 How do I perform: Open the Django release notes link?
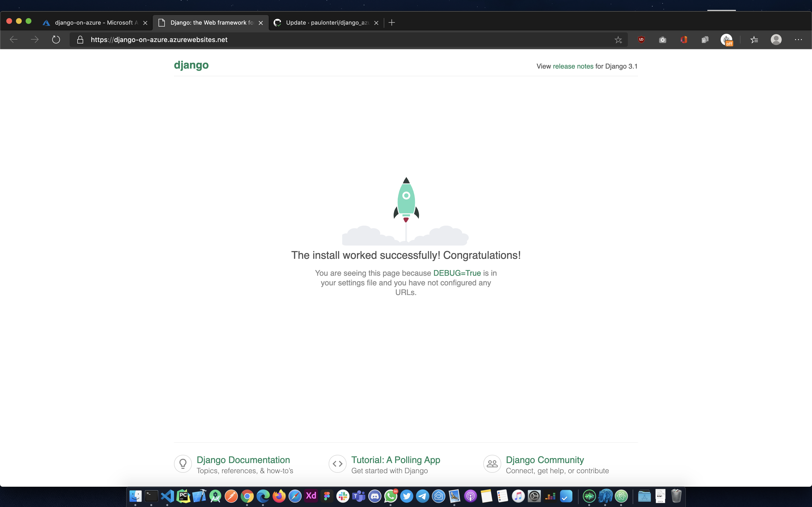point(573,66)
